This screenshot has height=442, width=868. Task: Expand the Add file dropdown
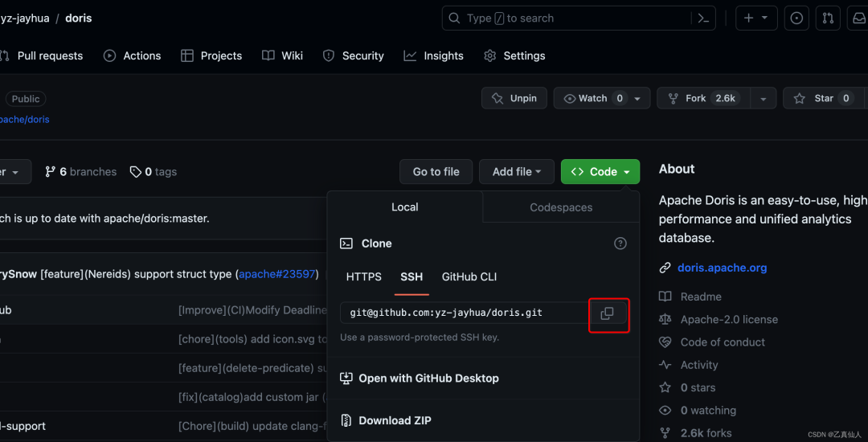[x=517, y=172]
